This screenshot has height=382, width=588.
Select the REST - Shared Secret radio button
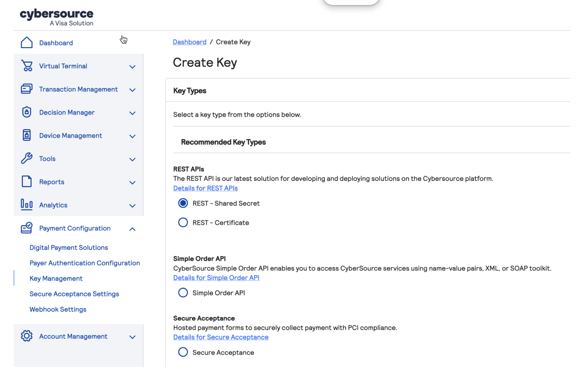point(183,203)
